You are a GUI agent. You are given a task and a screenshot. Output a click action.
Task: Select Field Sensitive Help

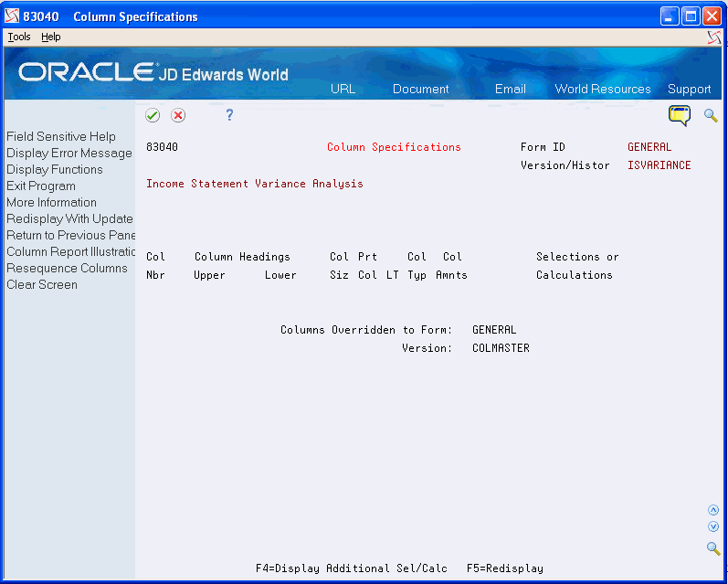61,136
